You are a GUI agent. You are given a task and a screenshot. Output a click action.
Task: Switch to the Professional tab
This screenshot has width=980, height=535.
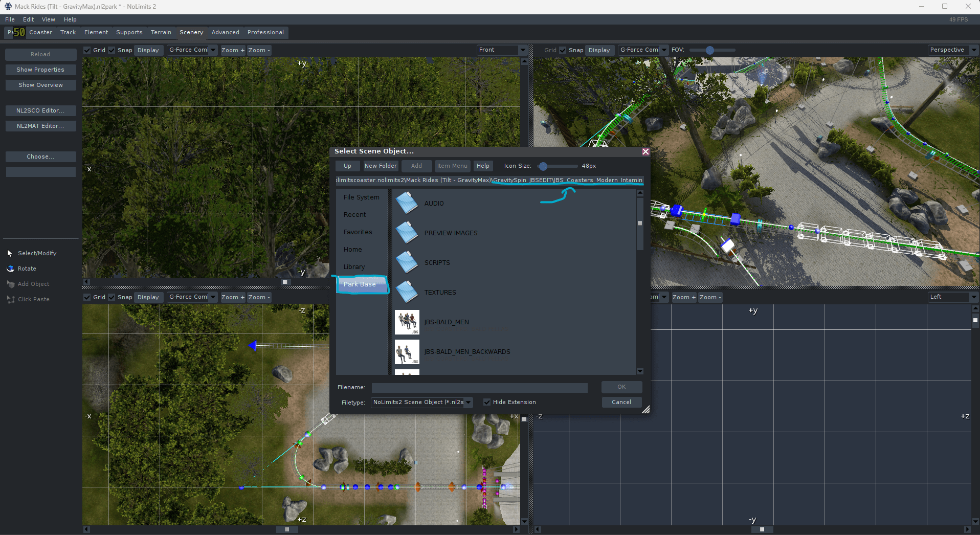point(265,32)
